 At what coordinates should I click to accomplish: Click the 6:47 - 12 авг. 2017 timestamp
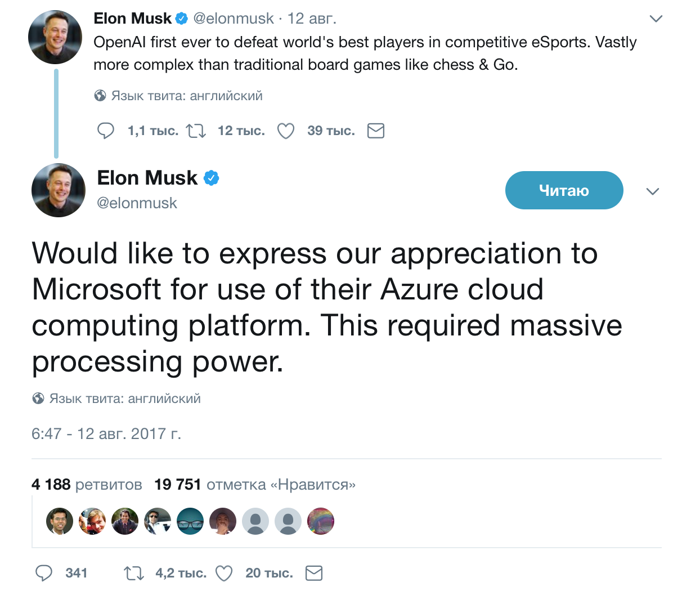106,434
